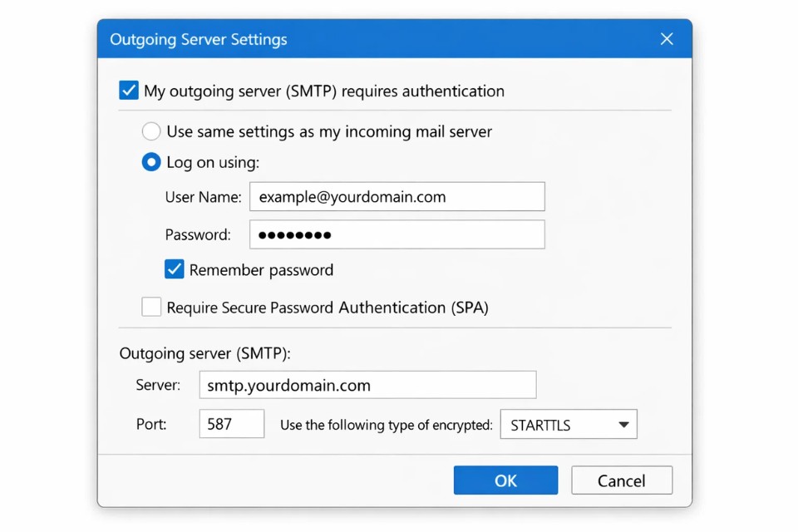Close the Outgoing Server Settings dialog

click(666, 38)
